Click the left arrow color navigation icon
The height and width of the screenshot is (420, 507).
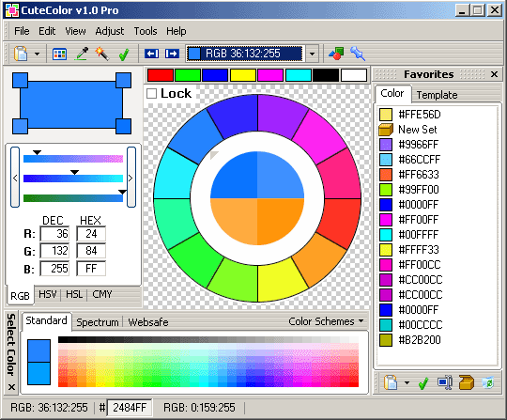(152, 54)
